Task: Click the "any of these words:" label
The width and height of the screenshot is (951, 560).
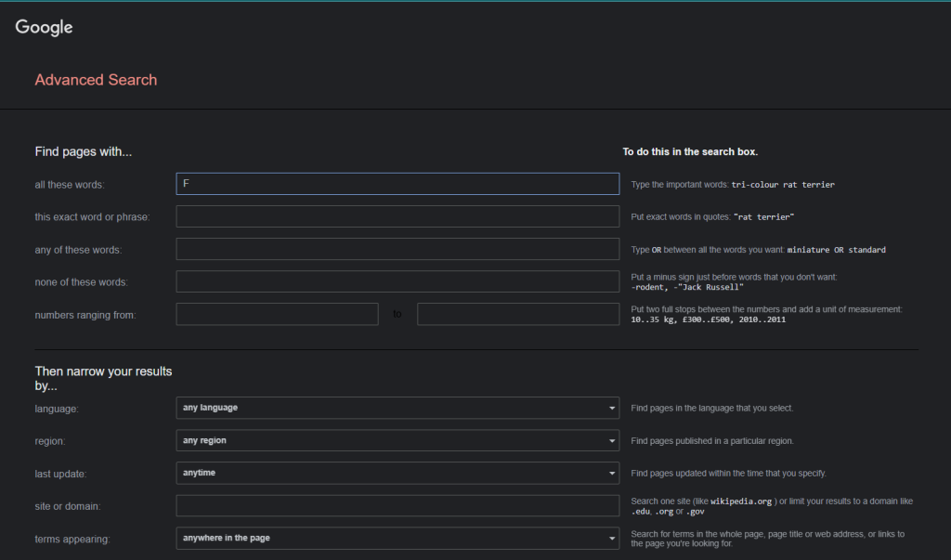Action: [x=78, y=250]
